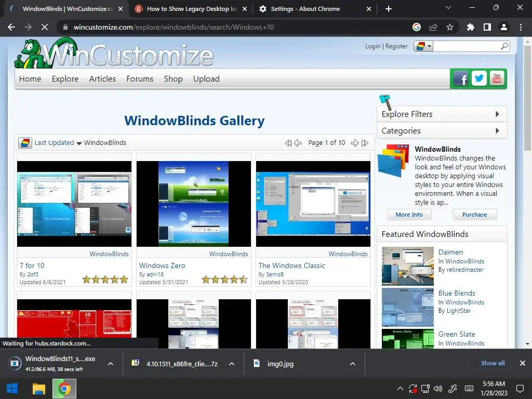Click star rating of Windows Zero
The width and height of the screenshot is (532, 399).
coord(225,280)
